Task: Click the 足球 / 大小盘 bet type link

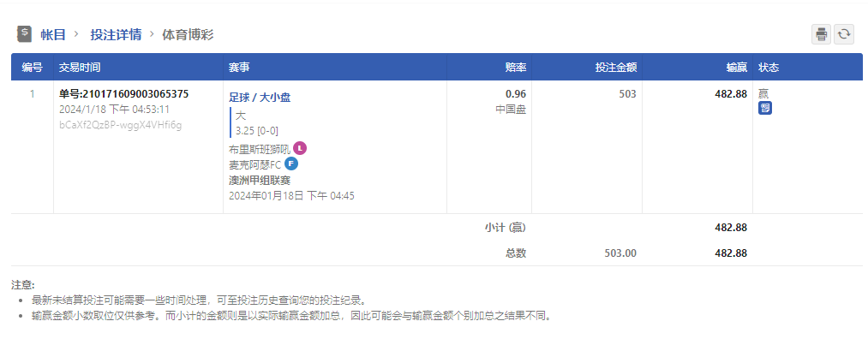Action: pyautogui.click(x=260, y=98)
